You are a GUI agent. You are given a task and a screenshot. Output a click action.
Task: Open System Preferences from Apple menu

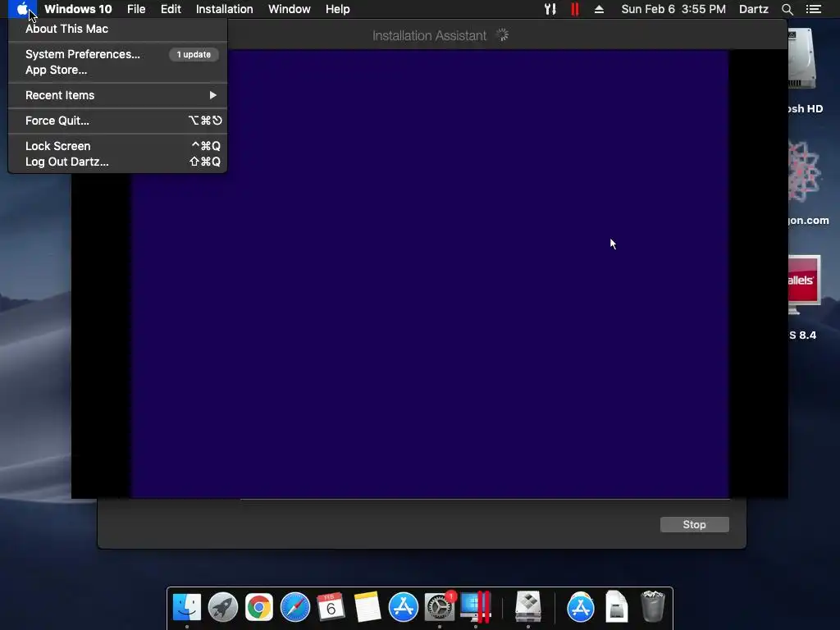[x=118, y=54]
